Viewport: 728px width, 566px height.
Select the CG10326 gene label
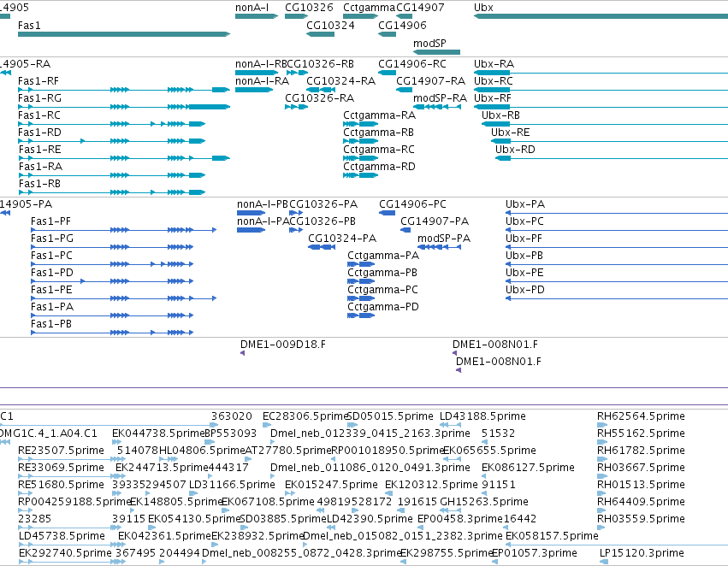(309, 8)
